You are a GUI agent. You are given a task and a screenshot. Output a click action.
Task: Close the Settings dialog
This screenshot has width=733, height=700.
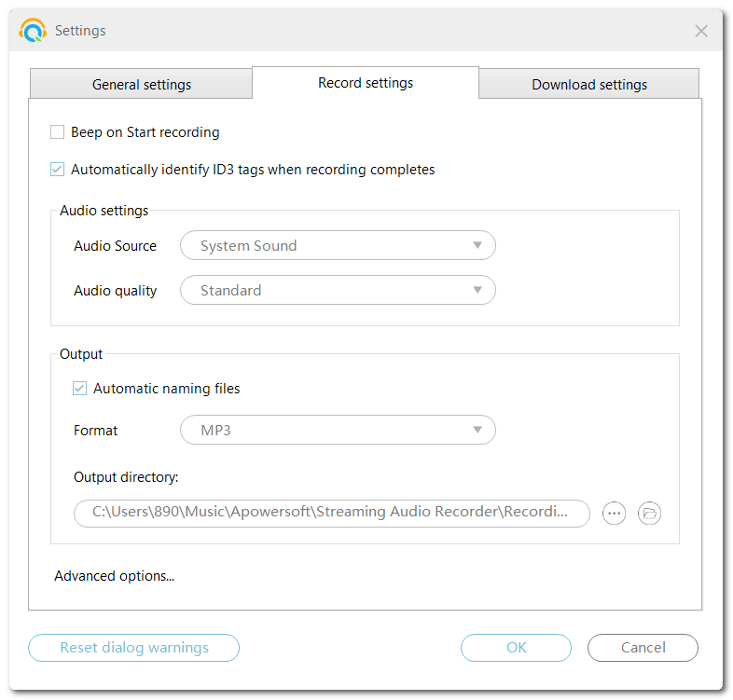point(701,31)
